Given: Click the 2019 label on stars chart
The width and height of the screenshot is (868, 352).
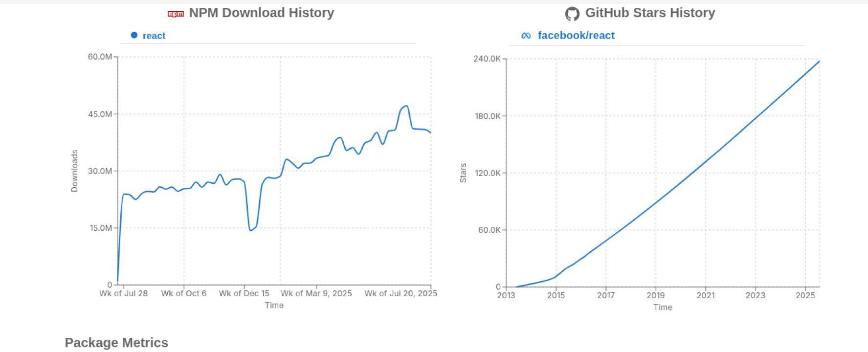Looking at the screenshot, I should (x=655, y=295).
